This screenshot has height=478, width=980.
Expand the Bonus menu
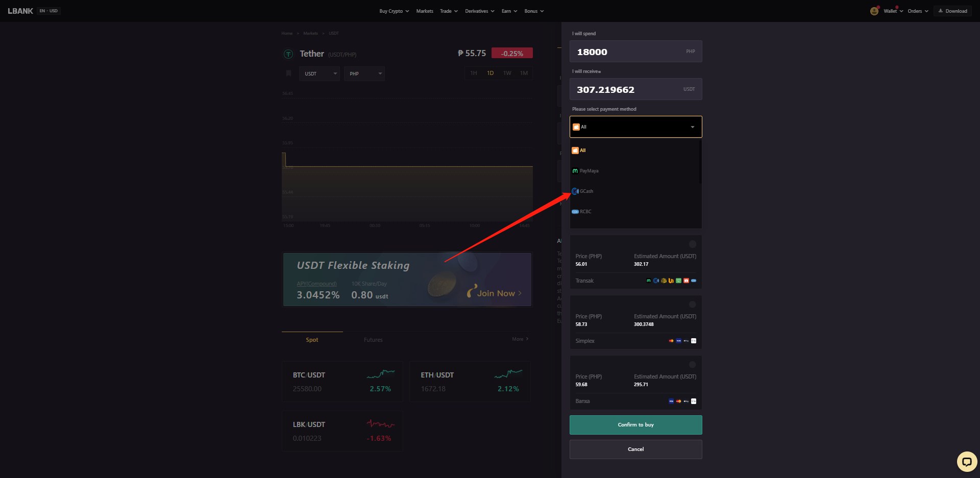534,11
